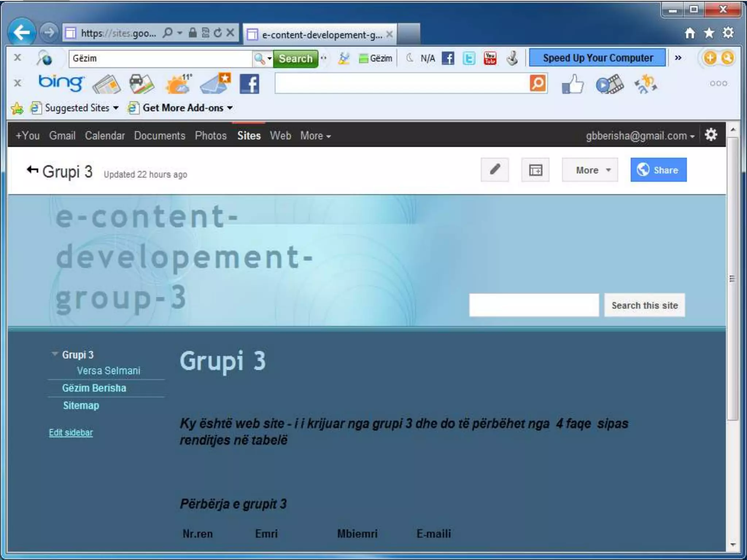Click the Search this site button

[644, 305]
